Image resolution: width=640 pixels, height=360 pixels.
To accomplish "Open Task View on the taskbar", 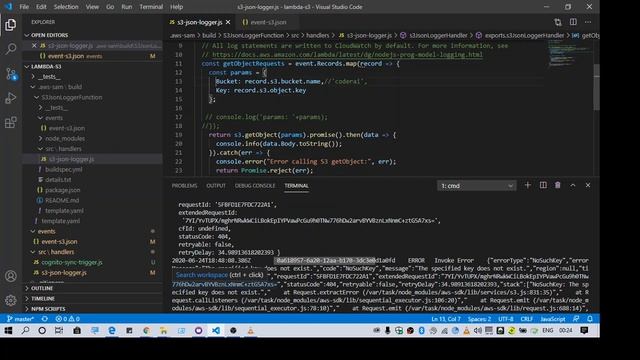I will click(x=59, y=331).
